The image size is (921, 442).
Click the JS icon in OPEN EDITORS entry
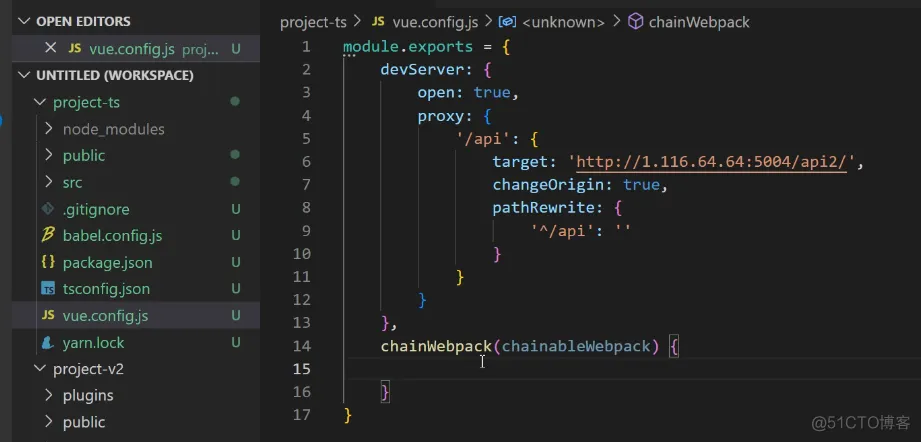(75, 49)
